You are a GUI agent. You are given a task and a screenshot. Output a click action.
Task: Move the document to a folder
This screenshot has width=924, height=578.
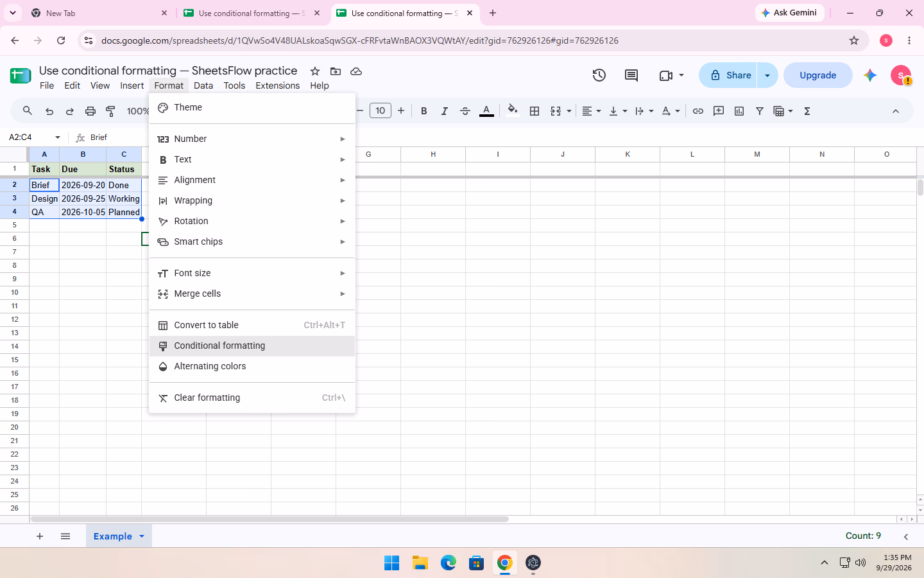[x=336, y=71]
